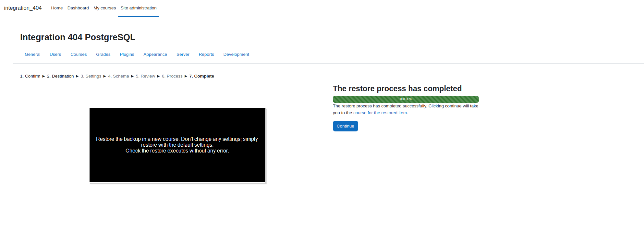Open the Reports admin tab
This screenshot has height=232, width=644.
(x=206, y=55)
